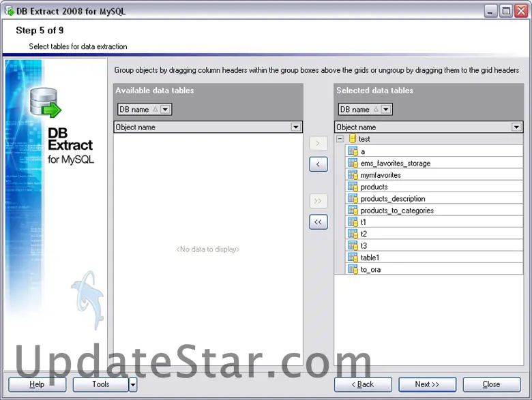
Task: Click the table icon next to t2
Action: (x=353, y=234)
